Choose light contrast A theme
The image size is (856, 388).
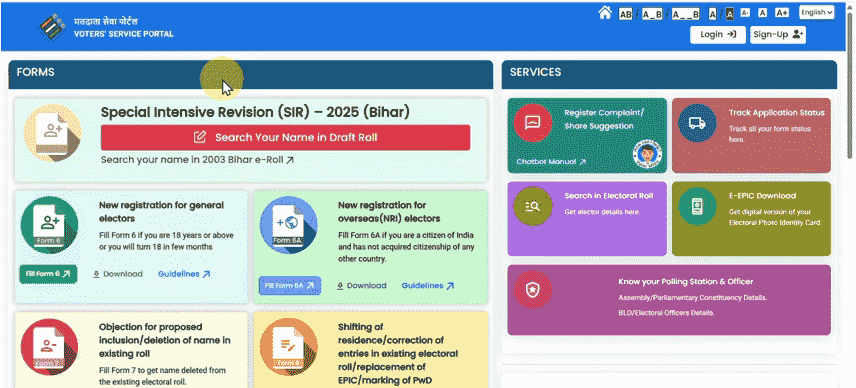tap(712, 14)
